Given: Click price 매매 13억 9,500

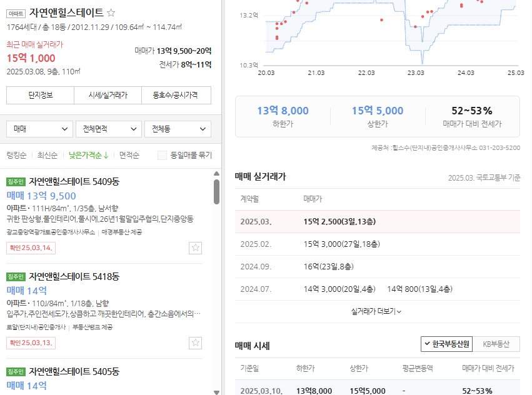Looking at the screenshot, I should [41, 196].
